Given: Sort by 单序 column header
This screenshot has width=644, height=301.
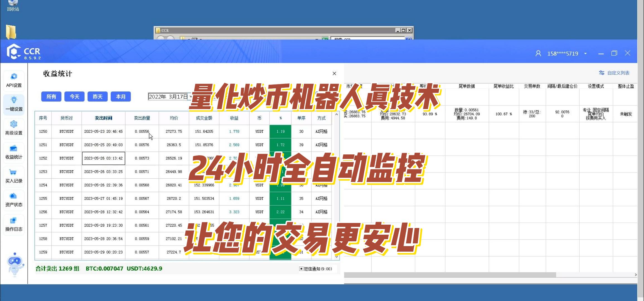Looking at the screenshot, I should (301, 118).
